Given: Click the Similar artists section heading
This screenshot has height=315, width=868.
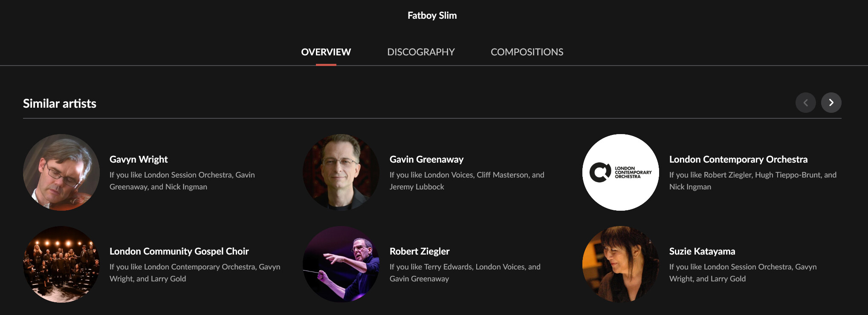Looking at the screenshot, I should pos(60,103).
